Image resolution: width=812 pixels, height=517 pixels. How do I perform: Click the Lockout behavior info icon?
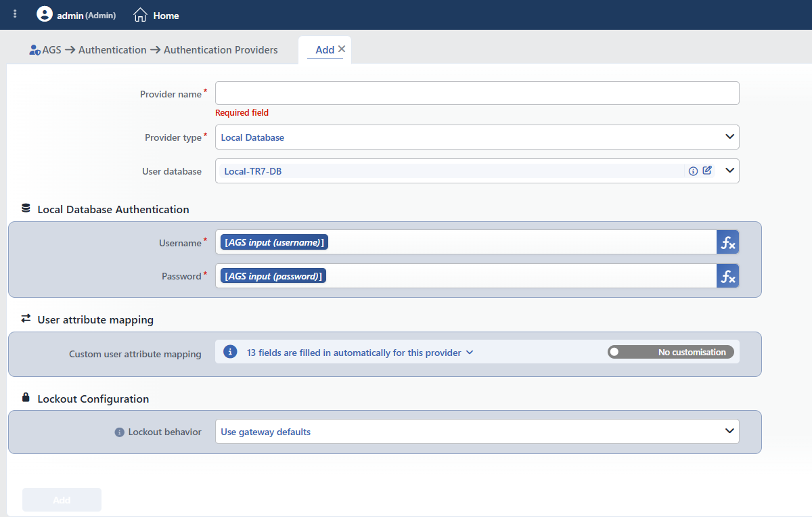click(x=119, y=432)
